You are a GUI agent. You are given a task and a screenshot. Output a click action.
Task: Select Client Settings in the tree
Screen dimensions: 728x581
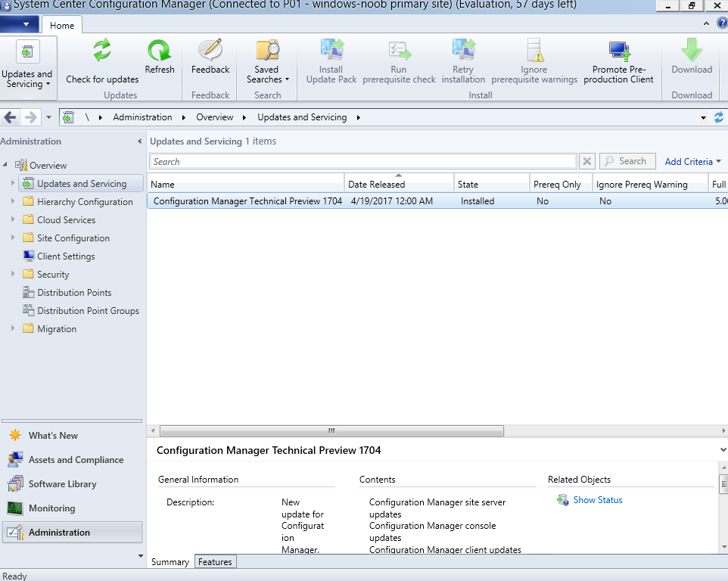[66, 256]
